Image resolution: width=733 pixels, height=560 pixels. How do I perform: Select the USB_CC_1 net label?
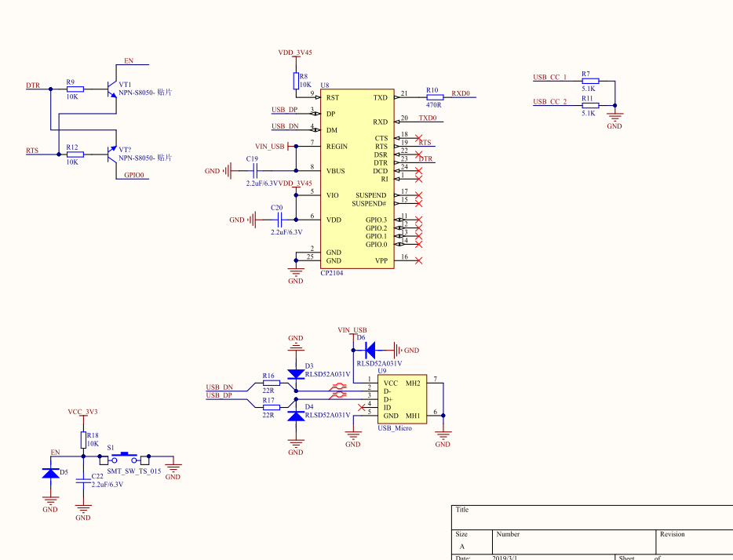tap(549, 77)
